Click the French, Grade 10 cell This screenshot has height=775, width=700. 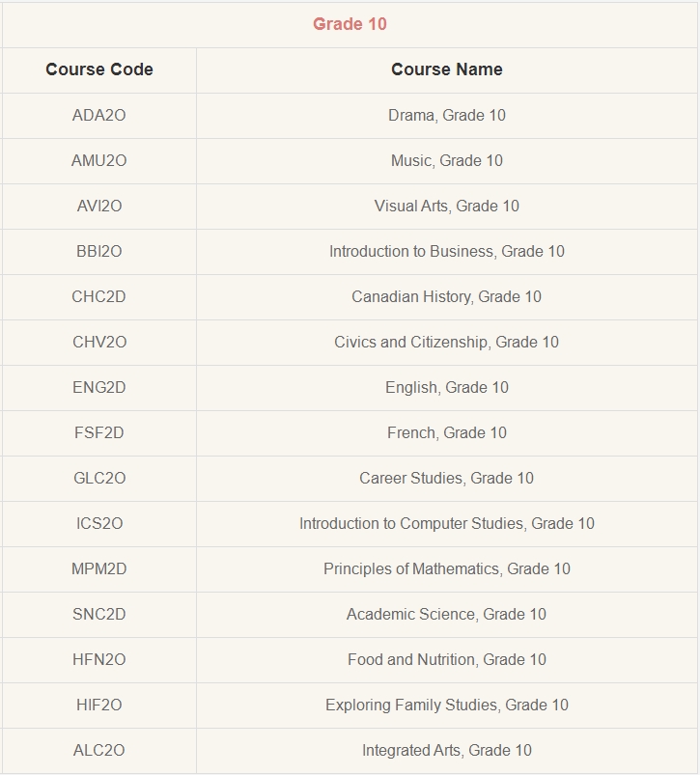point(447,433)
